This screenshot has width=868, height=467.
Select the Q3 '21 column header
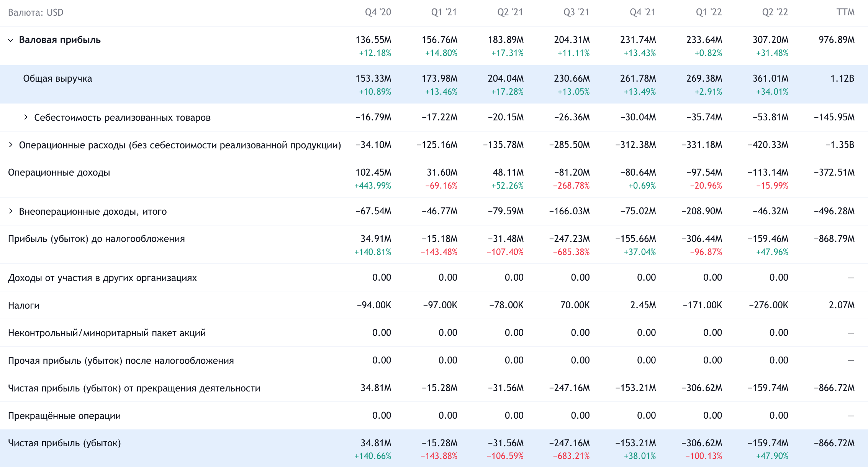[x=576, y=12]
